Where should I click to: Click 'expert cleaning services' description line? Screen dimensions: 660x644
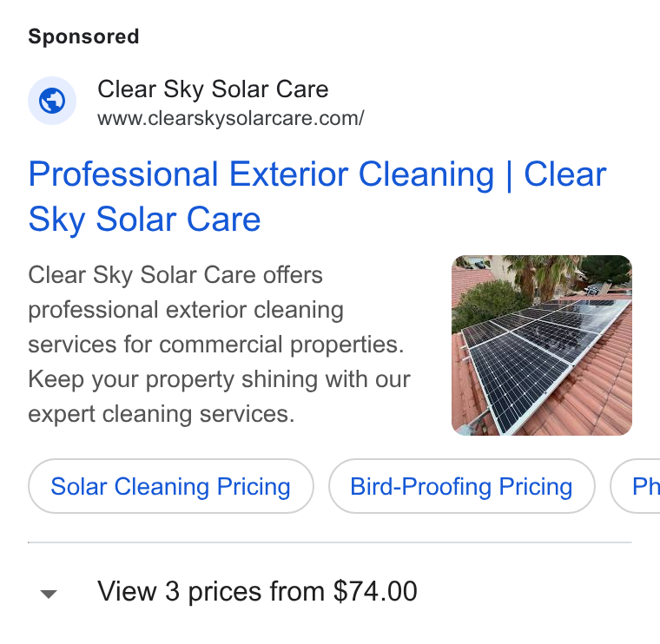[162, 414]
